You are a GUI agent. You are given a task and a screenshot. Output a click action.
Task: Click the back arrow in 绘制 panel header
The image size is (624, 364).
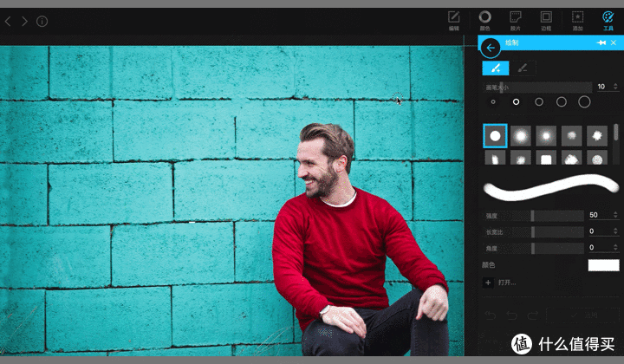pos(491,48)
